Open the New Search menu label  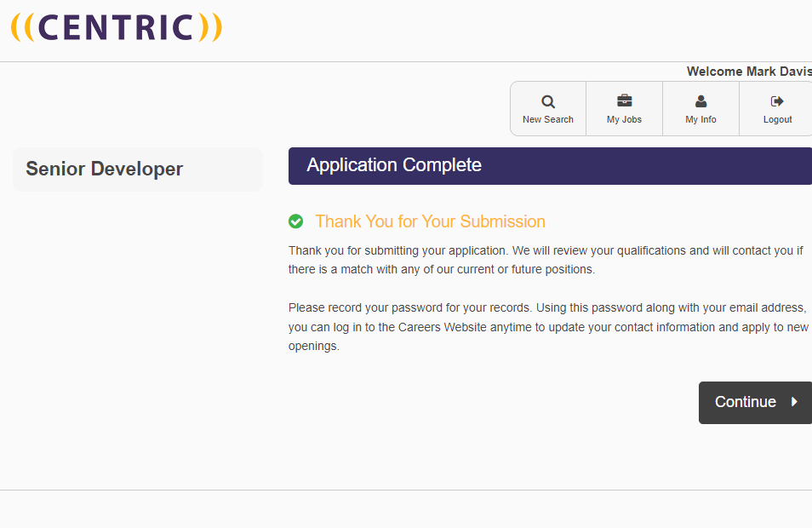pyautogui.click(x=548, y=120)
